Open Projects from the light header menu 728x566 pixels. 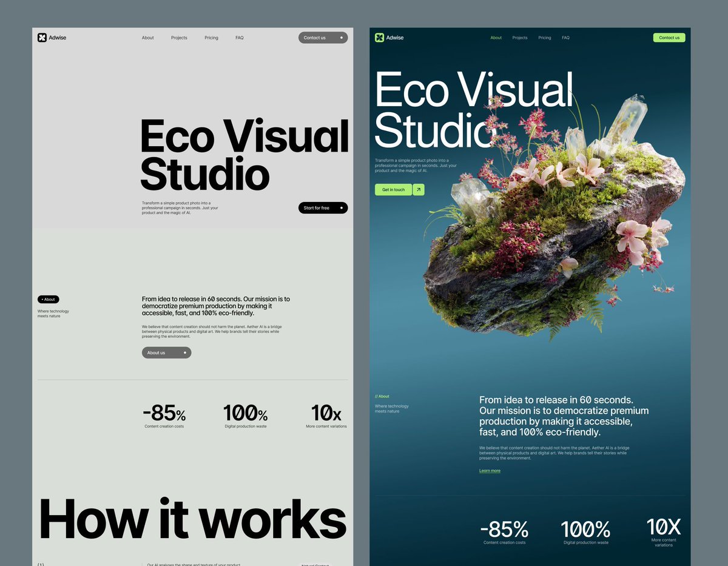179,37
